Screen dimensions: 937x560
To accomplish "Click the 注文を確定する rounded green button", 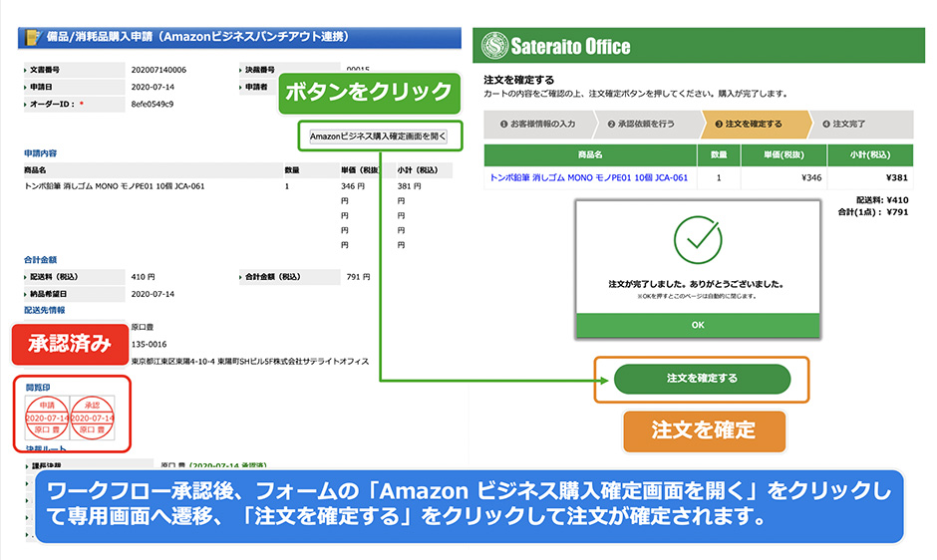I will point(702,379).
